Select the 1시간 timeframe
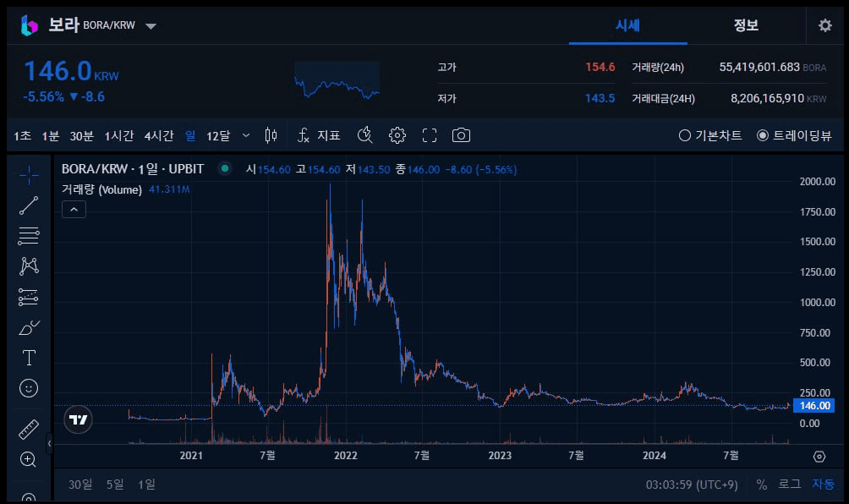This screenshot has height=504, width=849. (119, 136)
